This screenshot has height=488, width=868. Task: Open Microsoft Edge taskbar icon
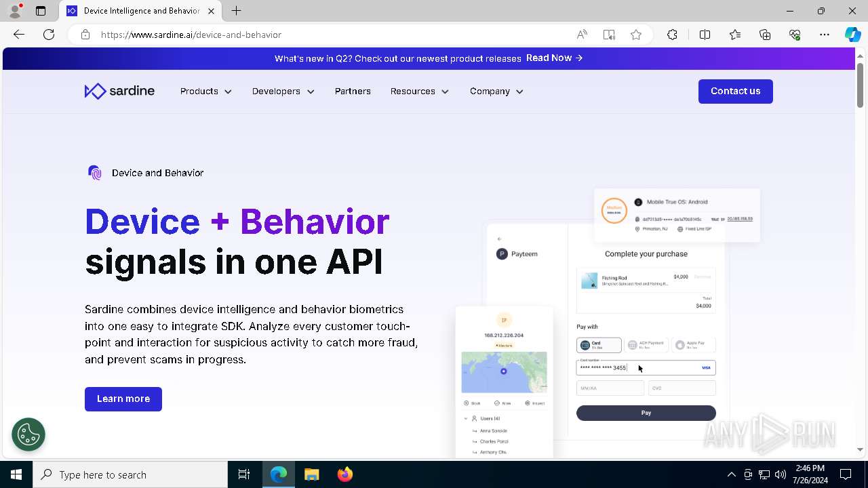click(x=279, y=474)
